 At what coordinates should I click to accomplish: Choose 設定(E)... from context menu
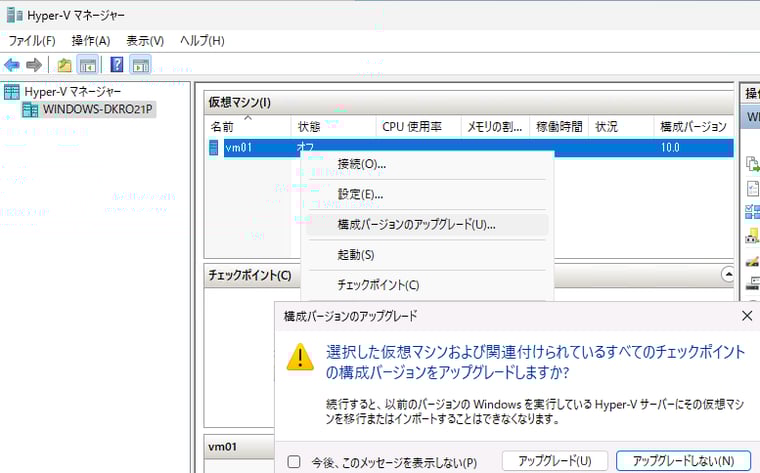[428, 194]
